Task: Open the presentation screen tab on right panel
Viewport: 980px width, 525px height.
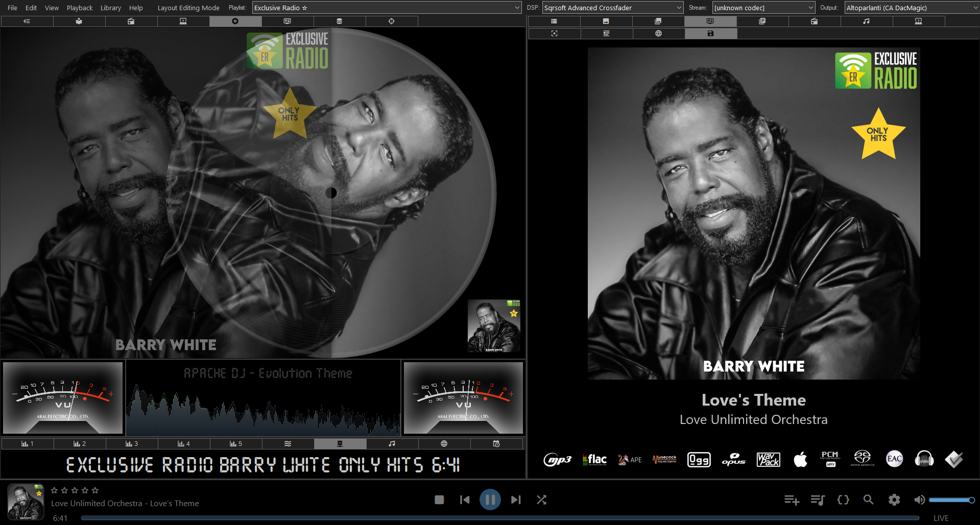Action: point(919,21)
